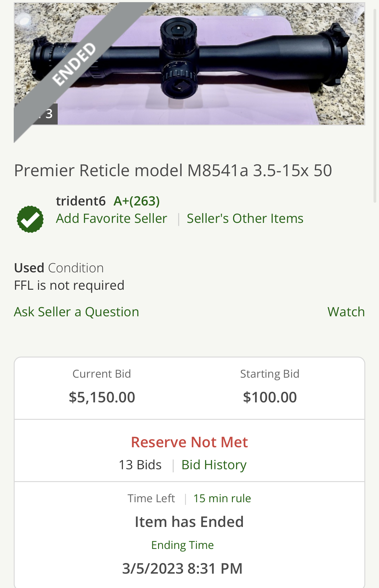Click the Ending Time label link
The height and width of the screenshot is (588, 379).
click(182, 545)
